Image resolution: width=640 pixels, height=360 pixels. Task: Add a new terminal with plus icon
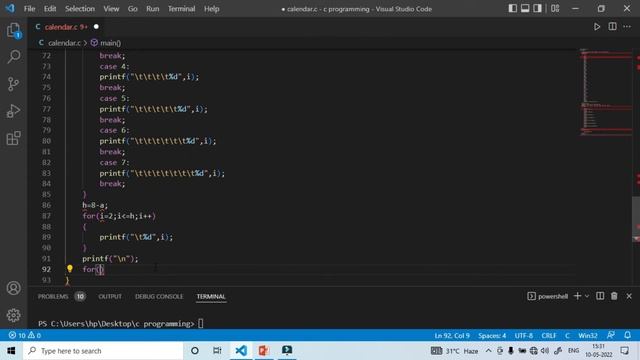coord(577,296)
